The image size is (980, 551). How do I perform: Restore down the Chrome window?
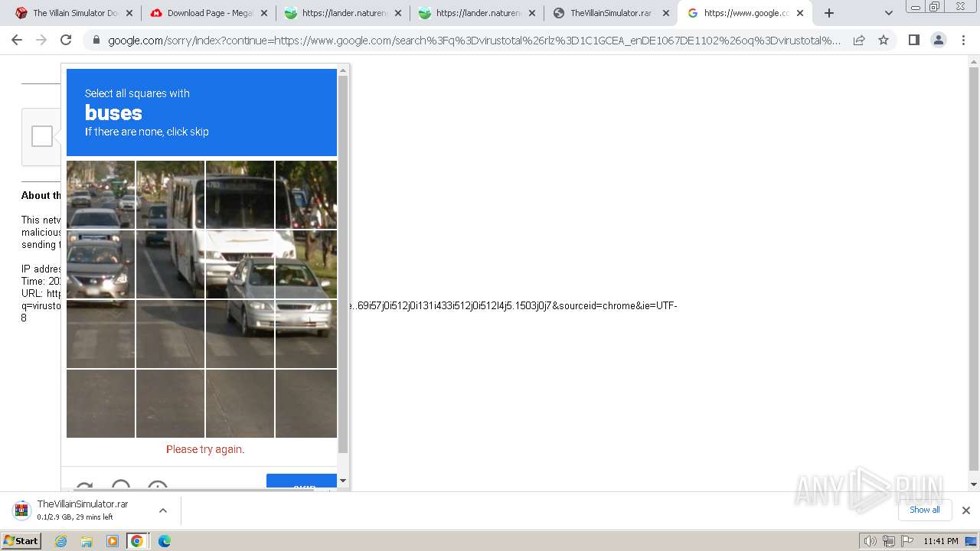tap(935, 7)
